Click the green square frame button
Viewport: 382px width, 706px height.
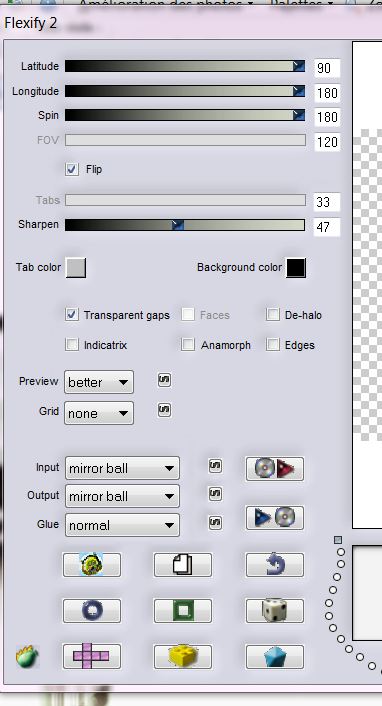coord(183,611)
